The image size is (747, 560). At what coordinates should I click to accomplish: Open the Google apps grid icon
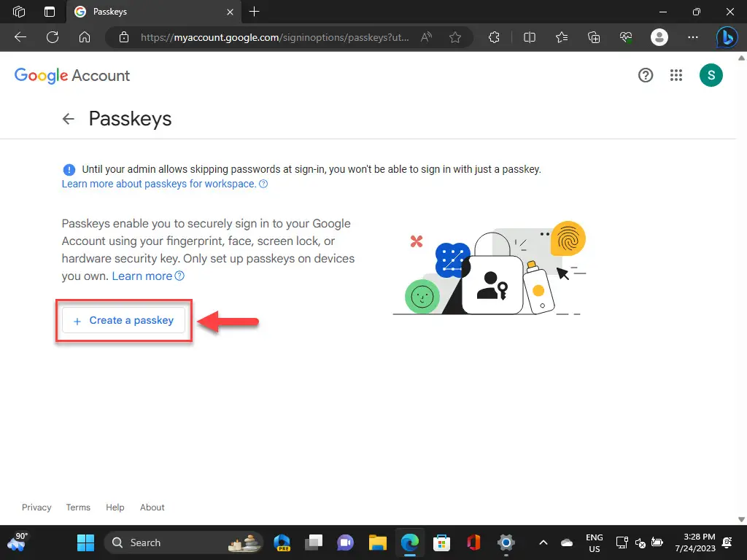pyautogui.click(x=676, y=75)
